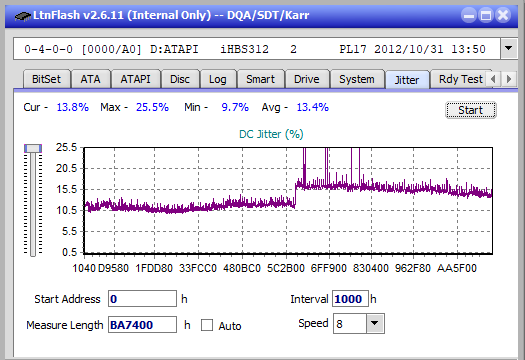Expand the drive selection dropdown arrow
The image size is (525, 360).
pos(509,49)
